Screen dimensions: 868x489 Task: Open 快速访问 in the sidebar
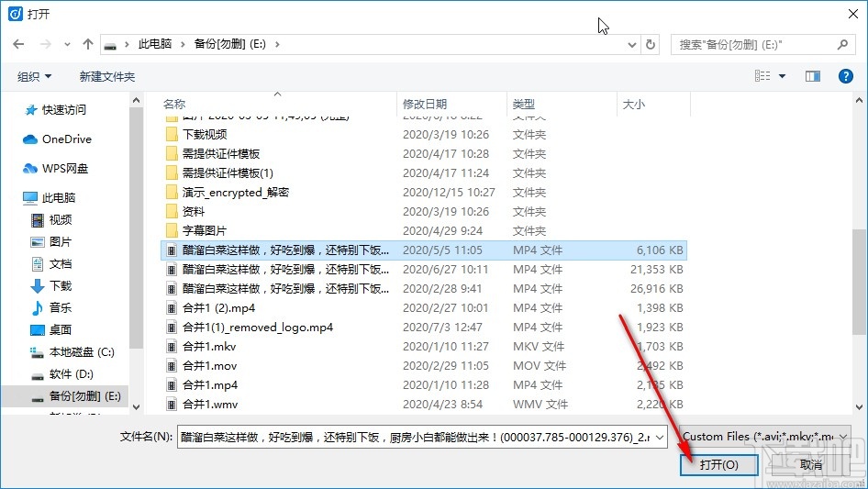[x=57, y=110]
